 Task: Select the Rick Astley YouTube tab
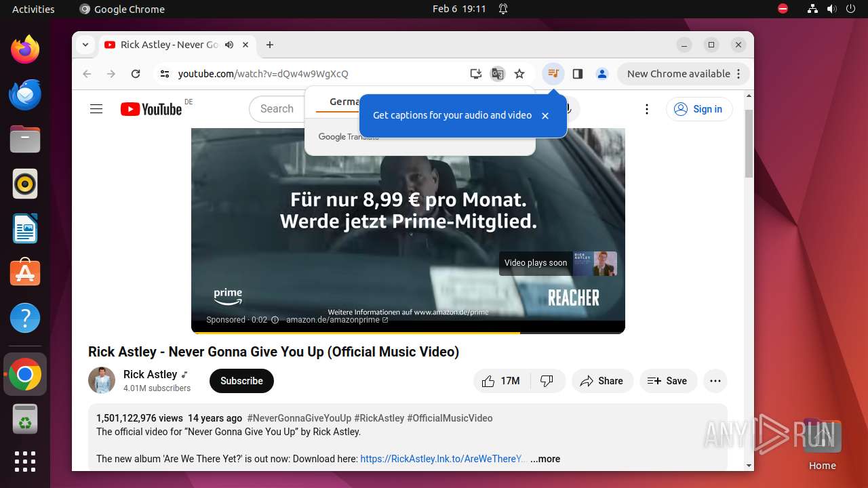169,45
